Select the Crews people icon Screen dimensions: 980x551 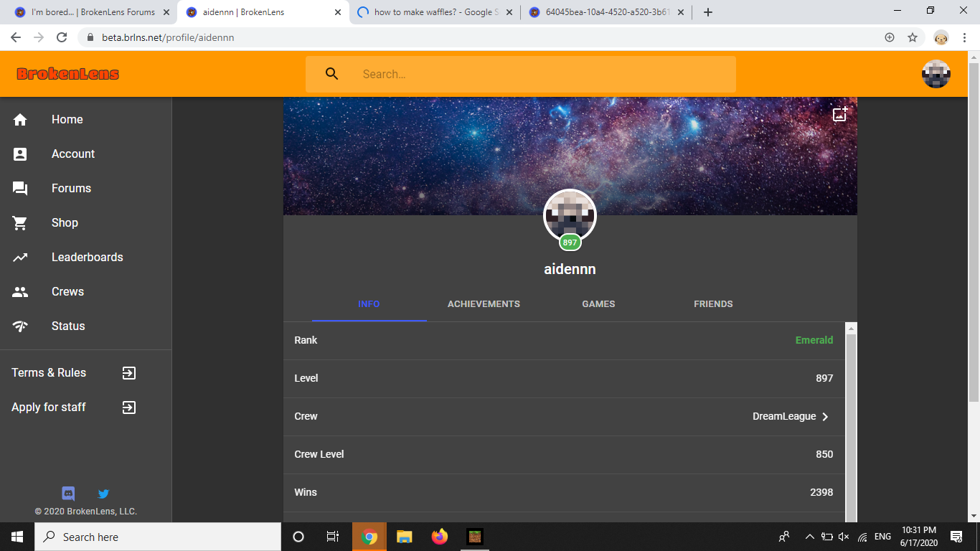pyautogui.click(x=20, y=292)
